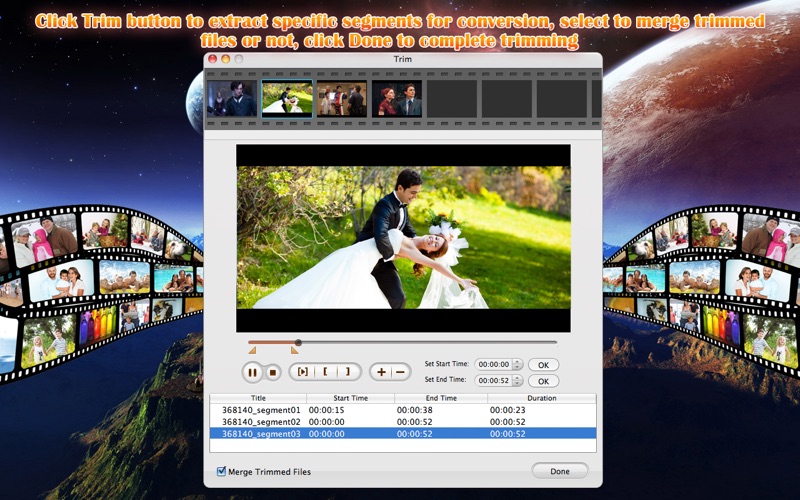Select the wedding couple filmstrip thumbnail
Screen dimensions: 800x500
pos(287,99)
